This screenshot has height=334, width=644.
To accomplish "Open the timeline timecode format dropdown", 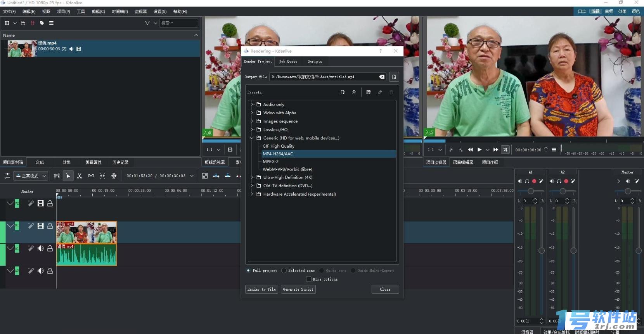I will point(192,176).
